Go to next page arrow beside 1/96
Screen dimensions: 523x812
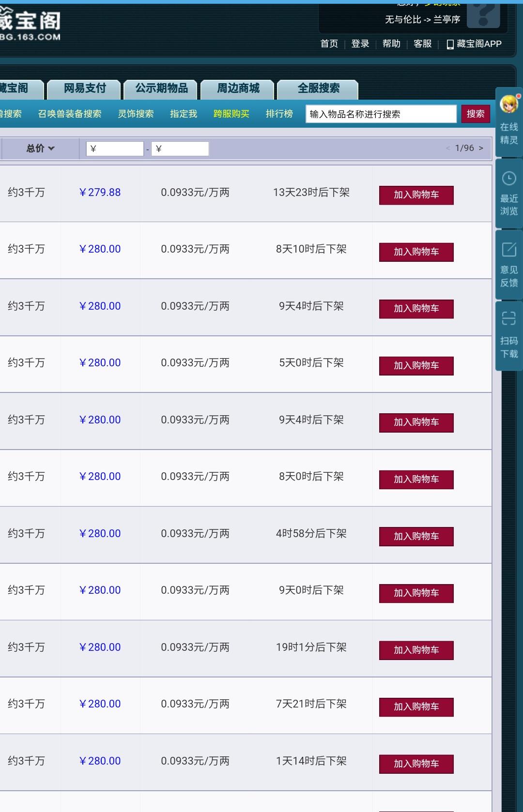[481, 148]
